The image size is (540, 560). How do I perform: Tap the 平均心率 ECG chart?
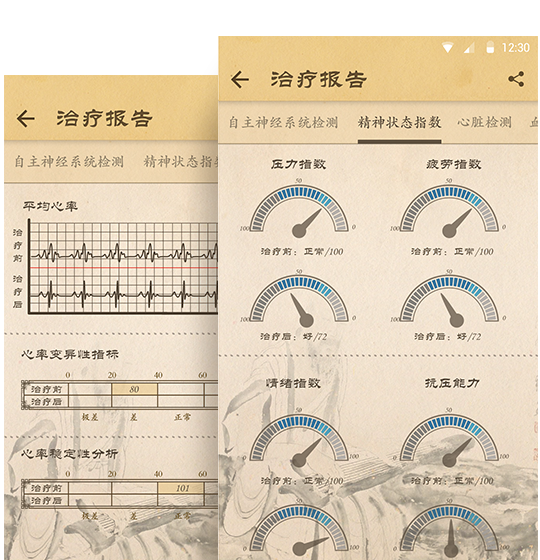(123, 267)
